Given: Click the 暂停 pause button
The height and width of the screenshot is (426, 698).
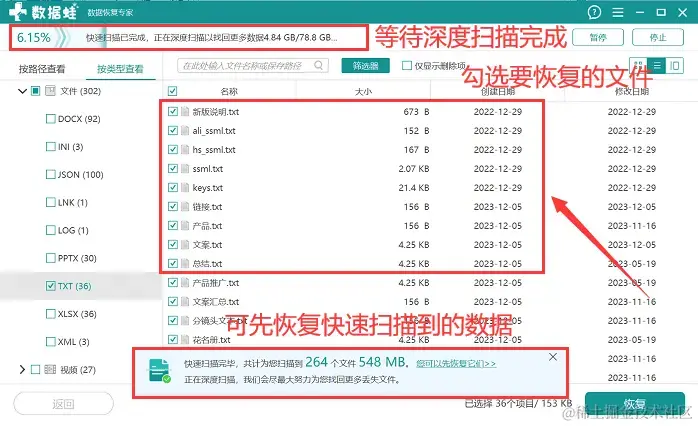Looking at the screenshot, I should pos(598,37).
